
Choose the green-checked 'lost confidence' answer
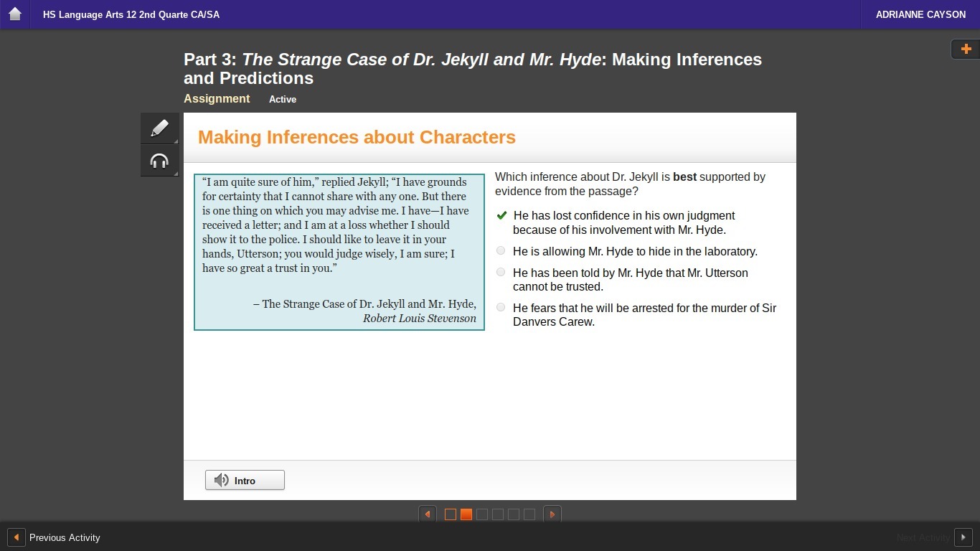pos(501,216)
